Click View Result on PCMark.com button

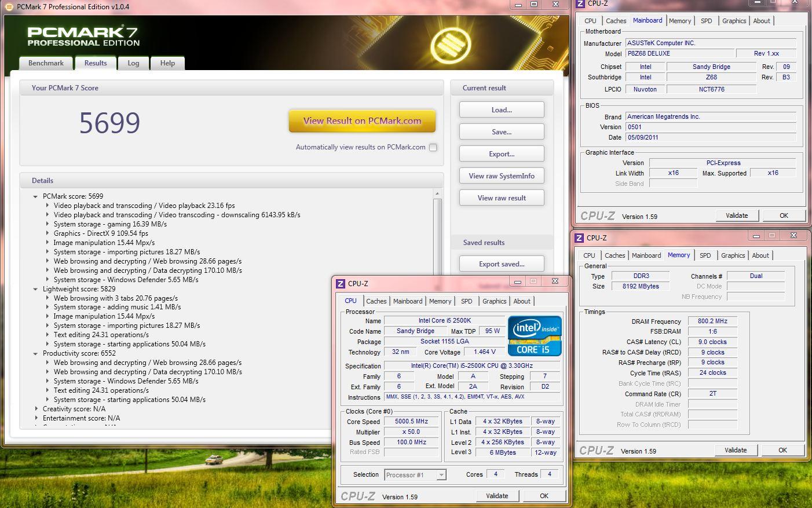coord(362,121)
